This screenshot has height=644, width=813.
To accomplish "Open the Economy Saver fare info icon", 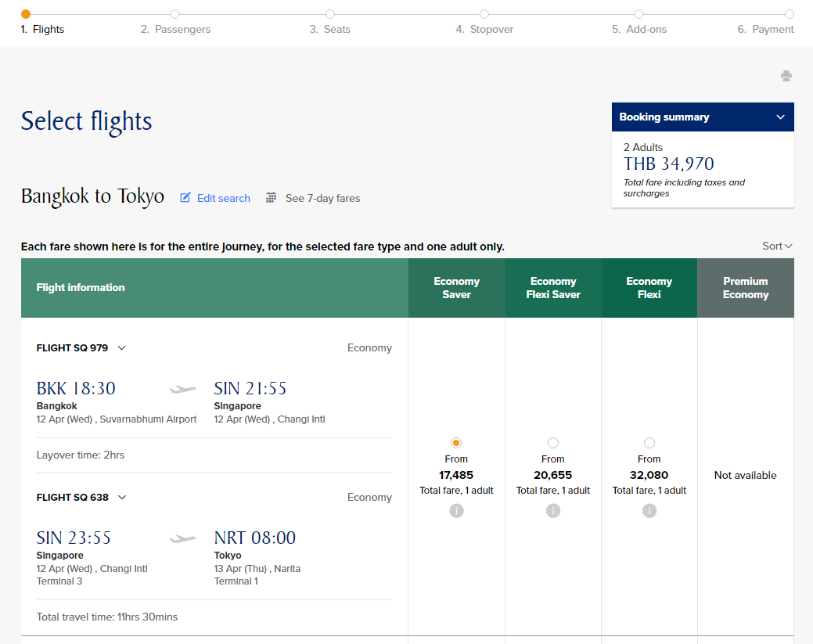I will point(456,511).
